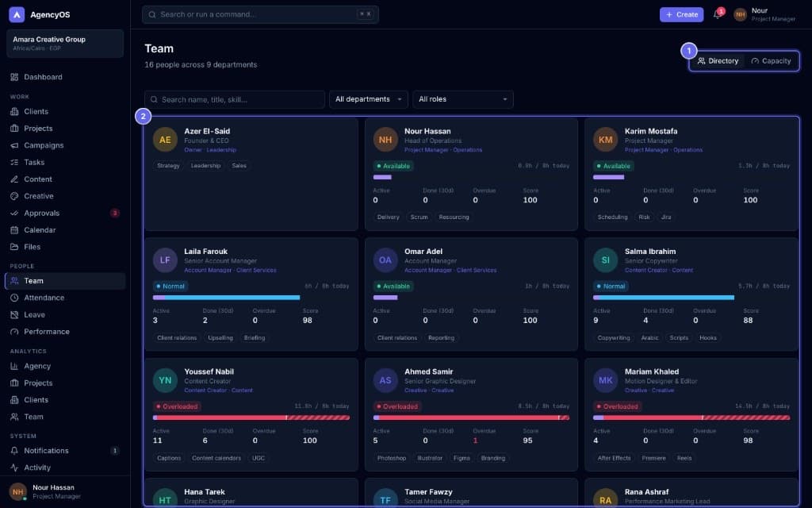Click the After Effects skill tag

[x=615, y=458]
